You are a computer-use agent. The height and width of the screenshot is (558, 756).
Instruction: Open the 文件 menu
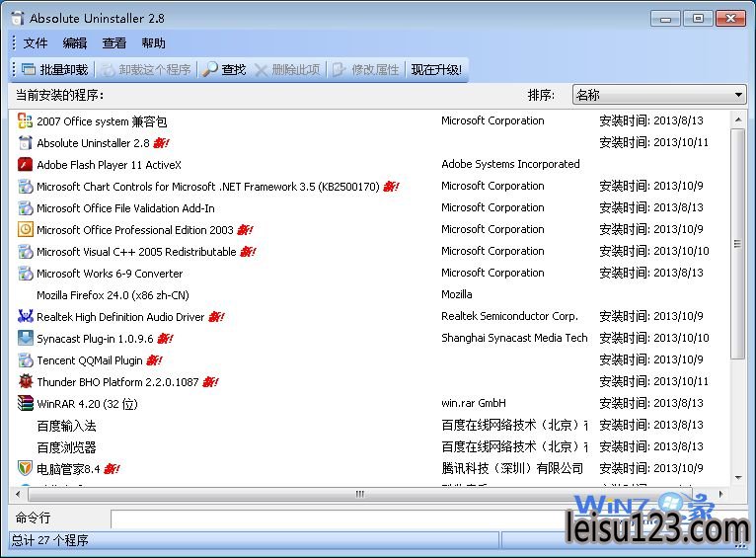coord(36,42)
